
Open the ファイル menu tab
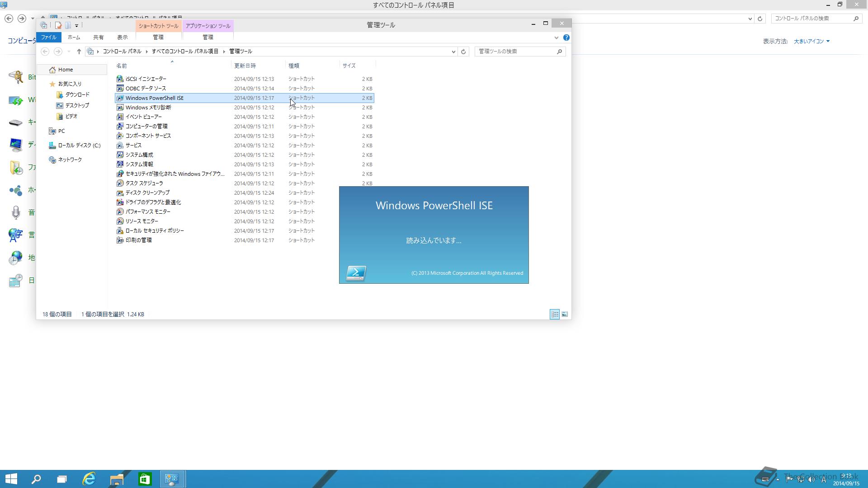49,38
